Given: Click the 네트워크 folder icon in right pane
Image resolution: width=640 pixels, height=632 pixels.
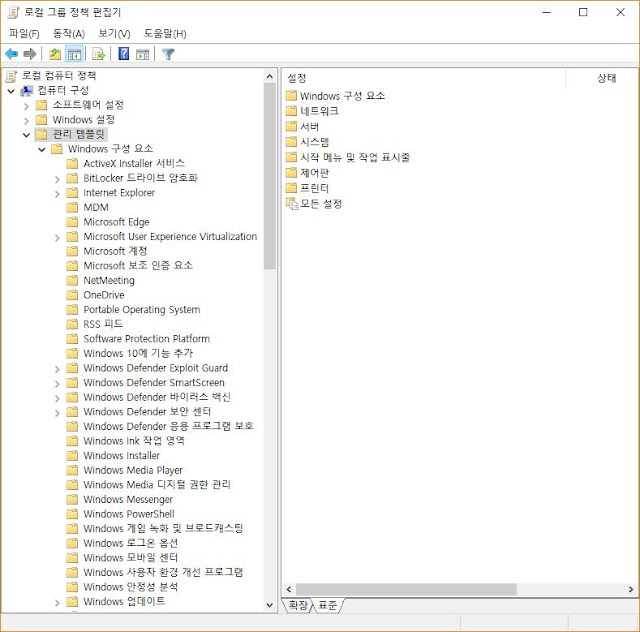Looking at the screenshot, I should 291,111.
